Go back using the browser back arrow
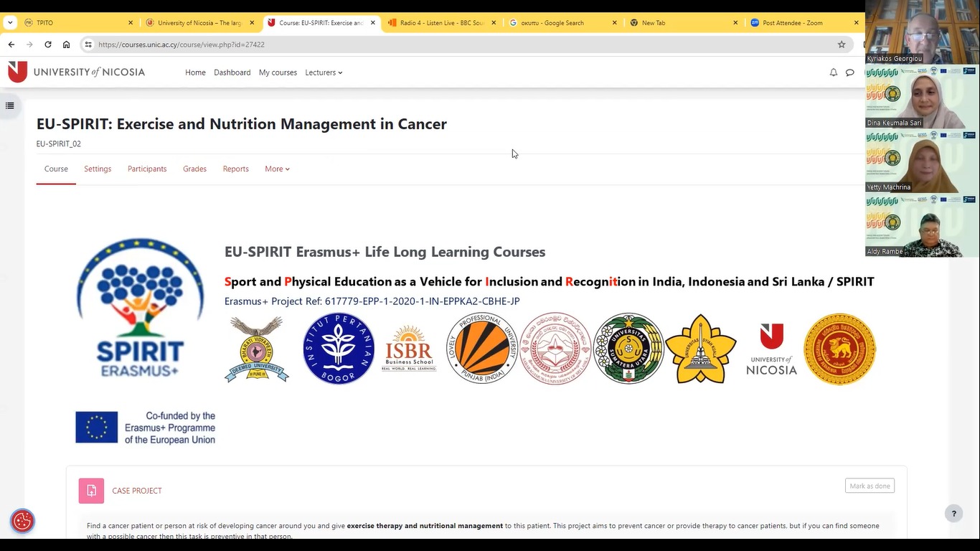Viewport: 980px width, 551px height. click(11, 44)
